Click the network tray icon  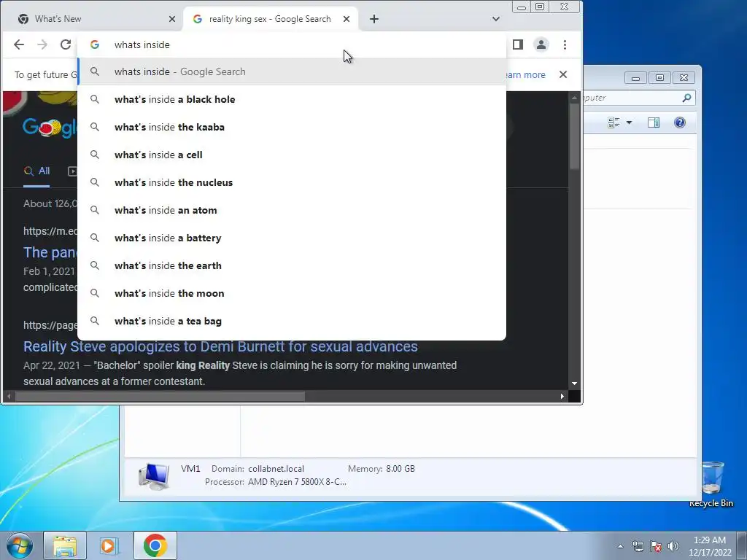638,547
